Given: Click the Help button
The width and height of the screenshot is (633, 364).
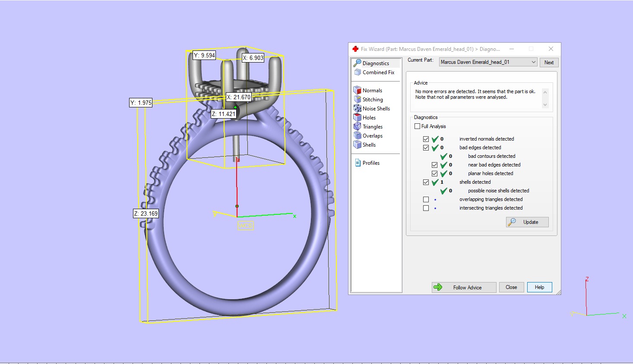Looking at the screenshot, I should 539,287.
